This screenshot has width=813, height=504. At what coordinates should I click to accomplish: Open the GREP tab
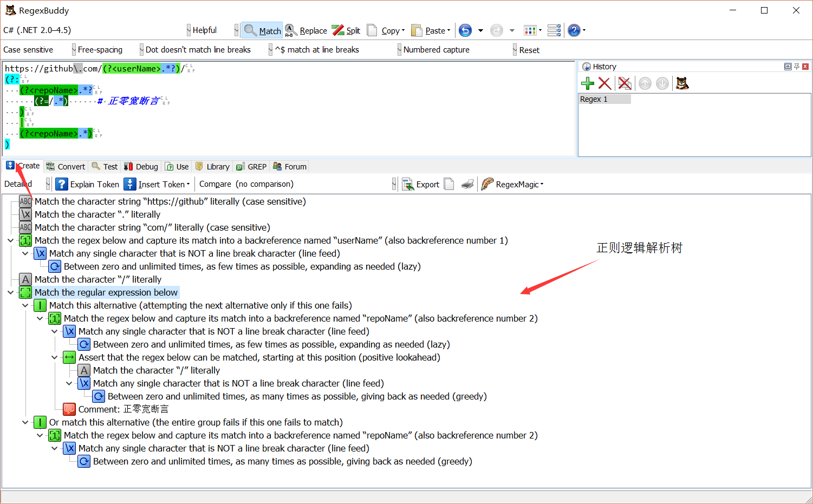coord(251,167)
